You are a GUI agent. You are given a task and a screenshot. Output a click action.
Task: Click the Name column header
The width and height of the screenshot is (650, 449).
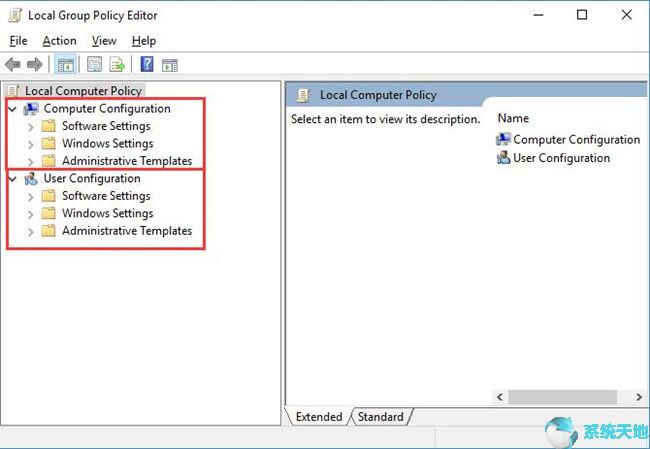point(513,118)
